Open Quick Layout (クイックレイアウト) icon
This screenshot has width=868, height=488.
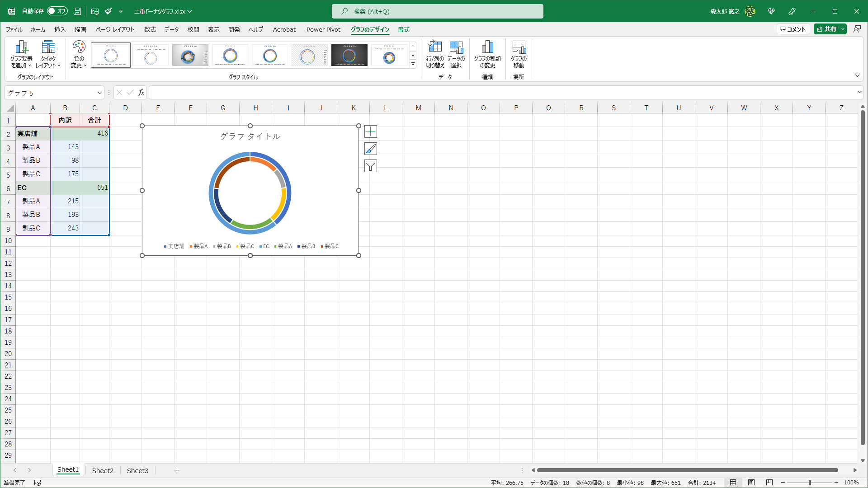(x=48, y=47)
